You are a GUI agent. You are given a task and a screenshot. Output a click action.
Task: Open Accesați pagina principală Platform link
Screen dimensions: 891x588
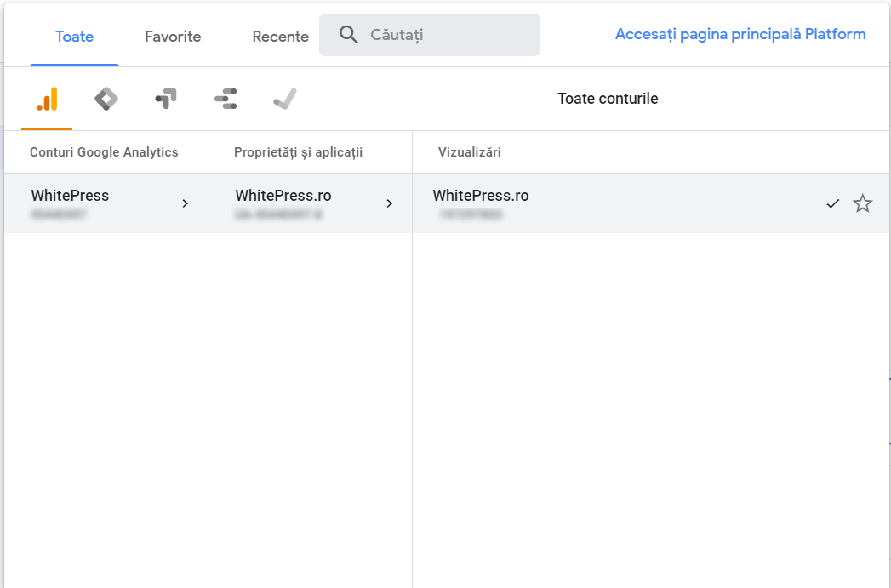tap(740, 34)
